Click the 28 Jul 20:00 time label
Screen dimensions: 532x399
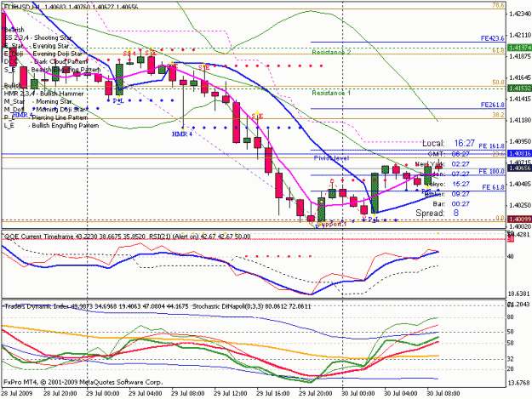point(60,393)
